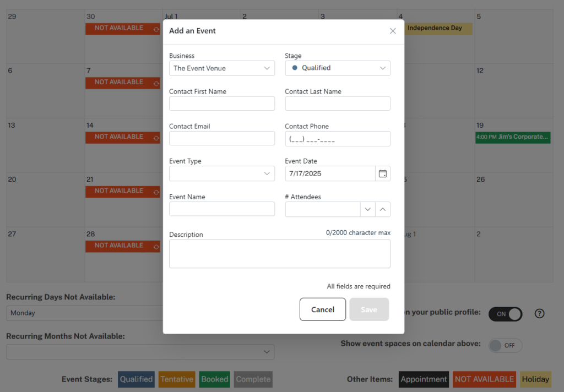Open the Business dropdown
Viewport: 564px width, 392px height.
tap(222, 68)
